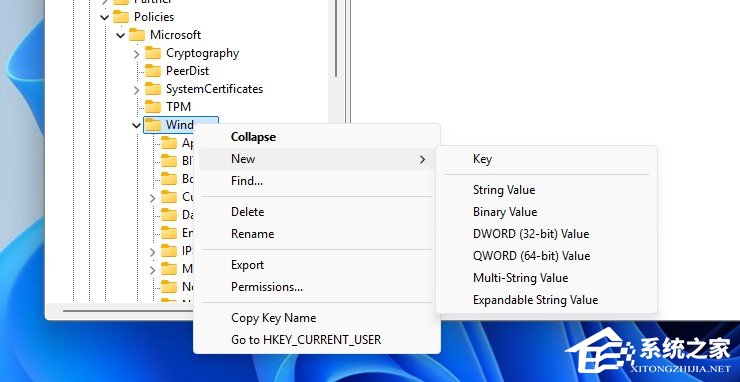740x382 pixels.
Task: Create a new DWORD (32-bit) Value
Action: pyautogui.click(x=547, y=234)
